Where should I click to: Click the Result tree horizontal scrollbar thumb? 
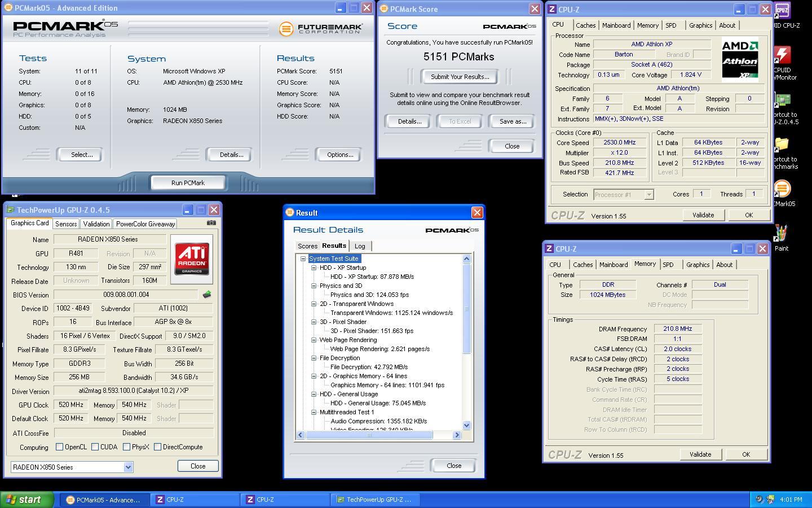369,435
